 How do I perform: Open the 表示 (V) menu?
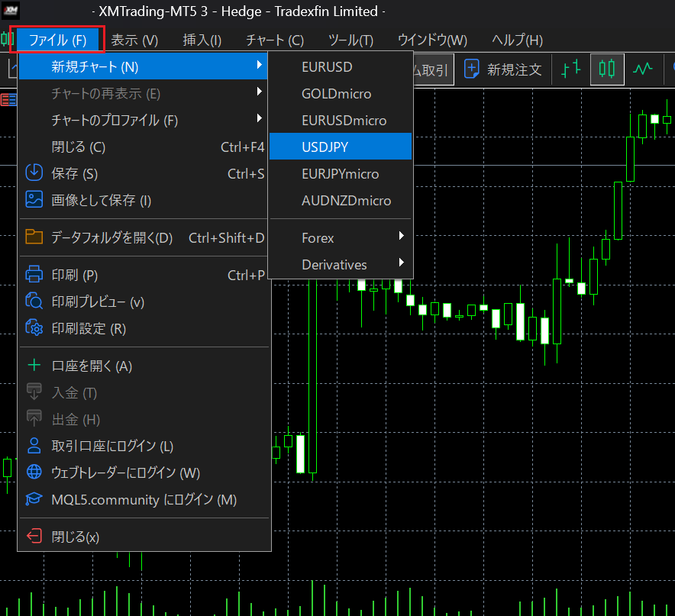134,40
